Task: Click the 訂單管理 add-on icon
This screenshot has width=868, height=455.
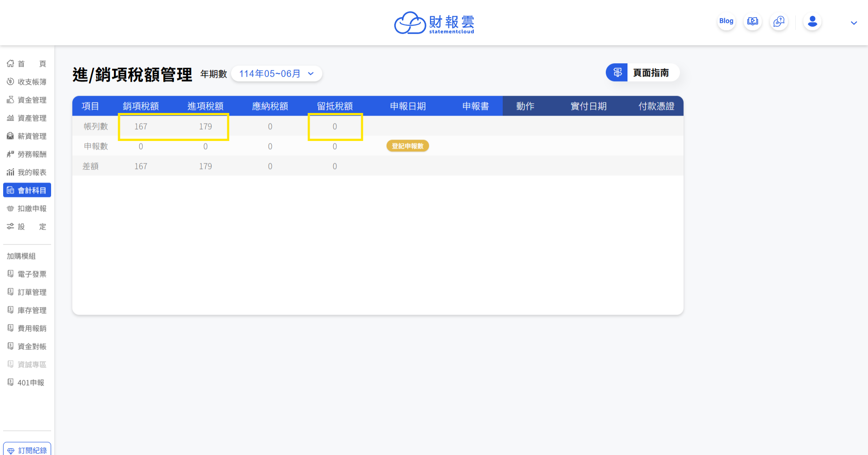Action: click(10, 292)
